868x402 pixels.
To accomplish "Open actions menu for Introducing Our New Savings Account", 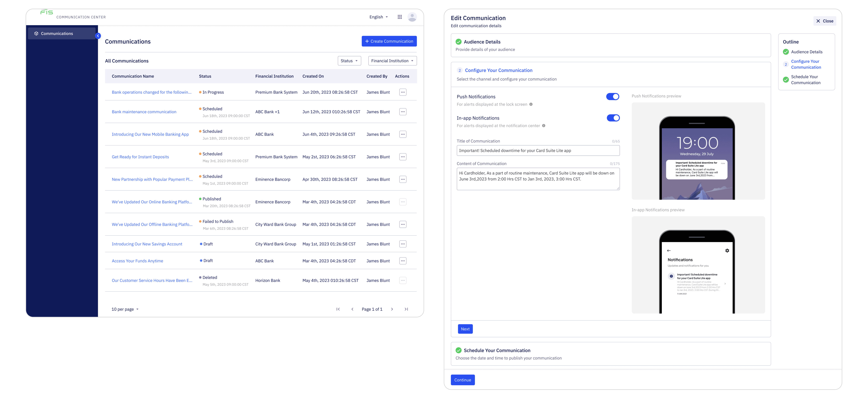I will coord(403,244).
